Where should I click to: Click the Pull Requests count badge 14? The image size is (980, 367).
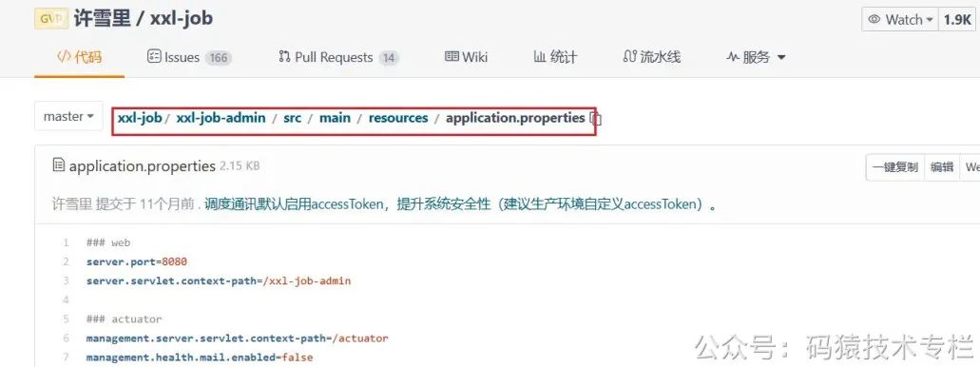click(x=389, y=58)
